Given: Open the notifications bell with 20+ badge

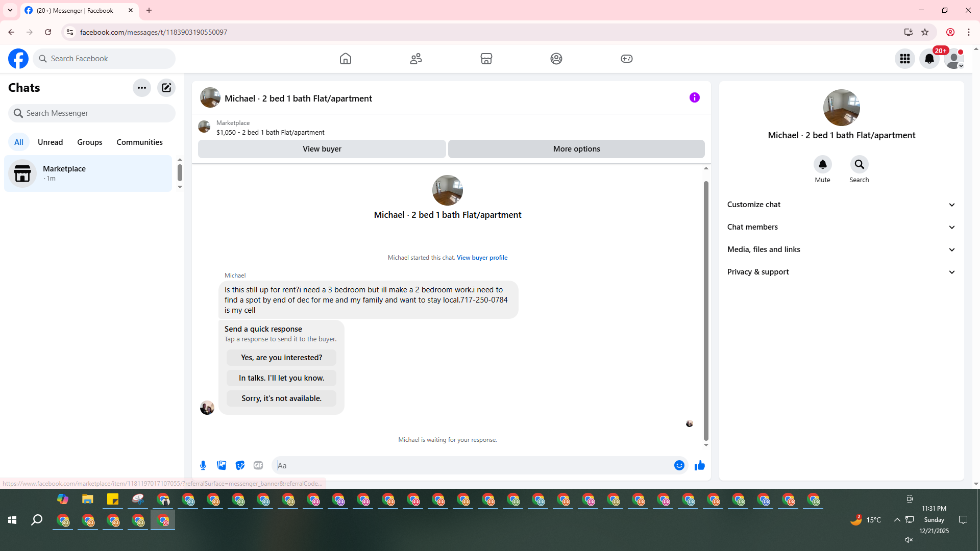Looking at the screenshot, I should coord(929,59).
